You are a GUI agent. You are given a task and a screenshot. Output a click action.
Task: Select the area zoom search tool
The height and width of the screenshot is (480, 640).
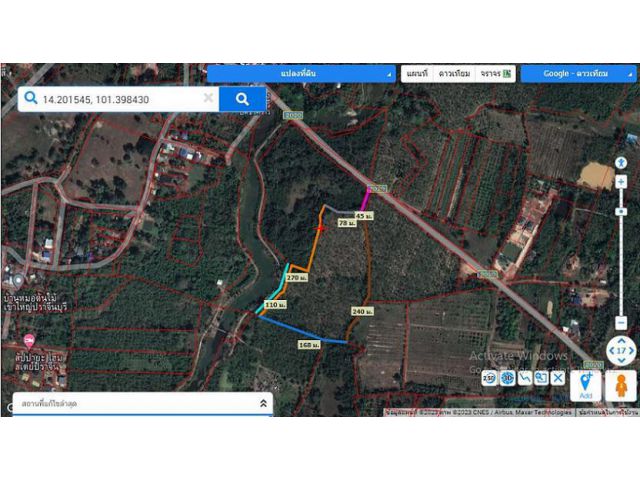(x=541, y=378)
